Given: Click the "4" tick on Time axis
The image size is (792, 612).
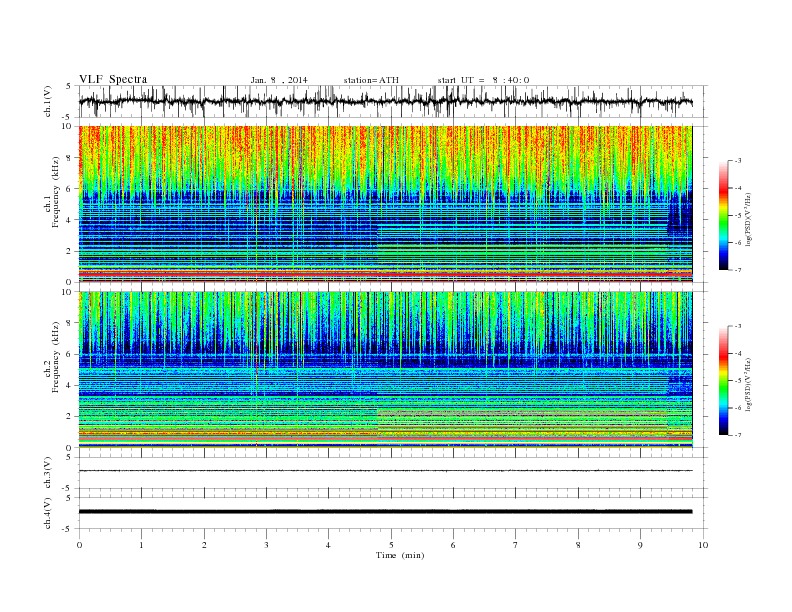Looking at the screenshot, I should pos(328,545).
